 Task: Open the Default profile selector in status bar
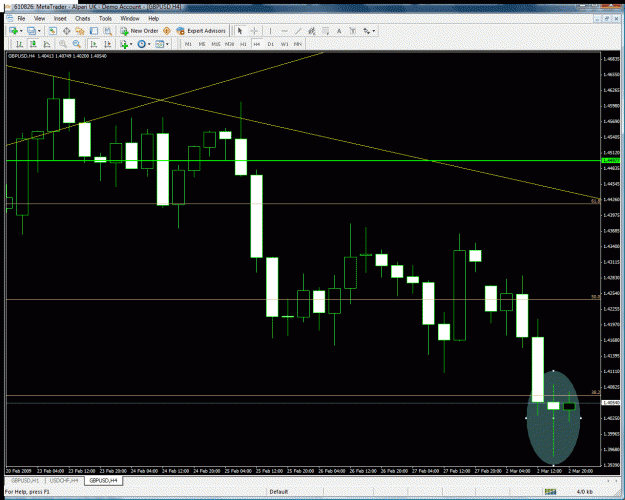click(x=279, y=492)
